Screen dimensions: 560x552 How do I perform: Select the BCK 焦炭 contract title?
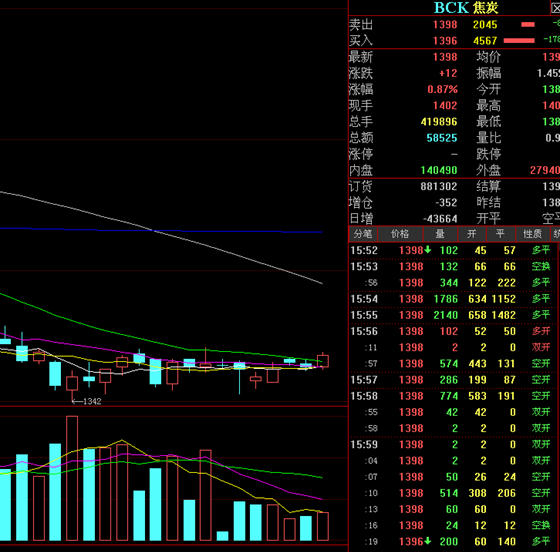[466, 7]
